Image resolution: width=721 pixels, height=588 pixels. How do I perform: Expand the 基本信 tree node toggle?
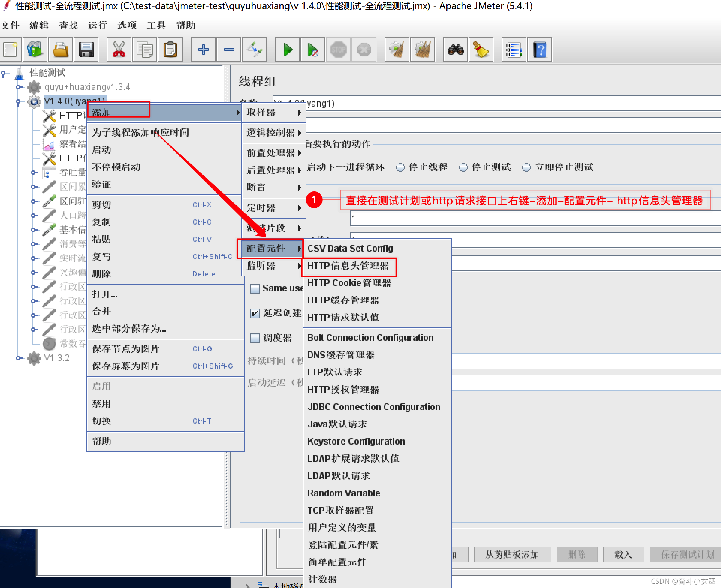coord(33,230)
